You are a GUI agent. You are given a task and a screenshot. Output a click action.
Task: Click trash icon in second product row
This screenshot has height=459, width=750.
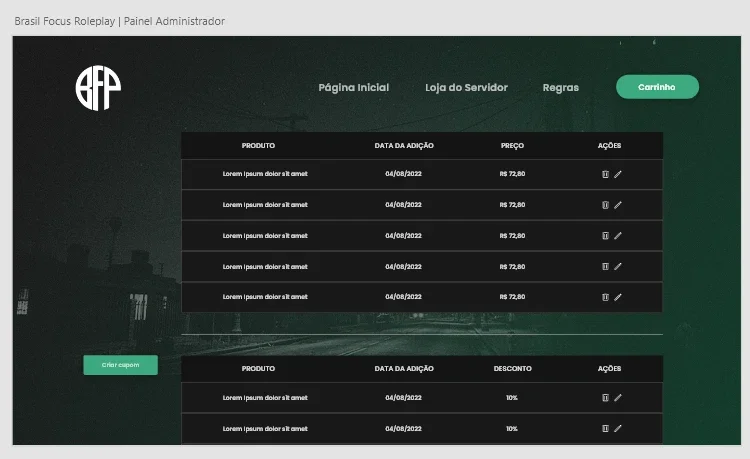[x=605, y=205]
